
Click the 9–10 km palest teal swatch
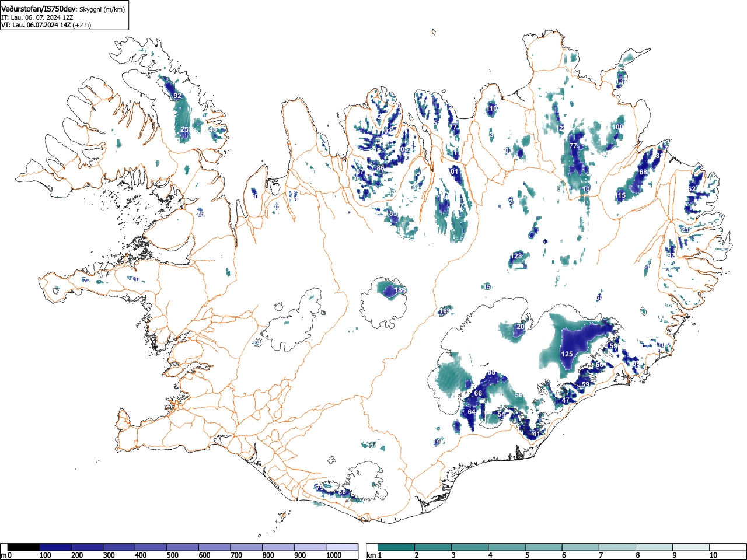coord(691,547)
